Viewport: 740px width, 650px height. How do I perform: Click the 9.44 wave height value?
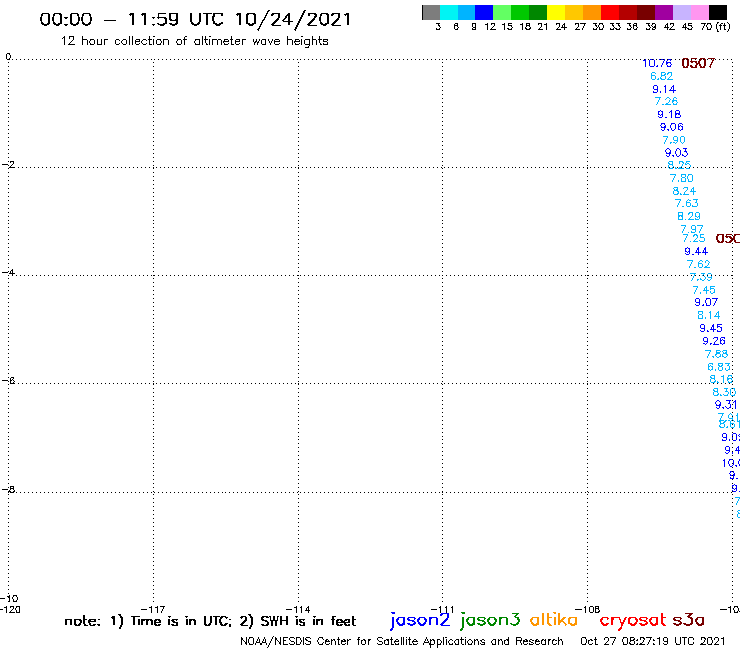[x=696, y=252]
